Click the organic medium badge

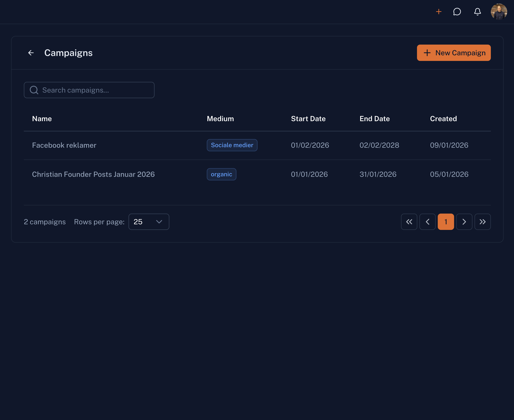(221, 174)
